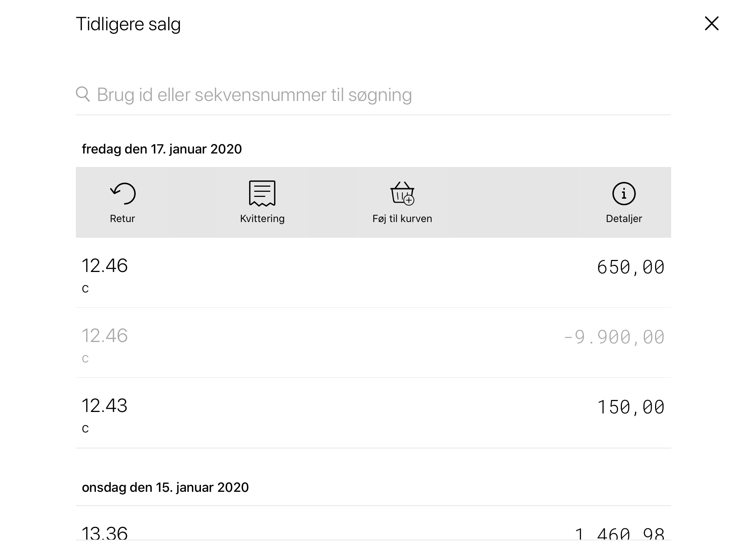The height and width of the screenshot is (560, 747).
Task: Click the 650,00 amount
Action: tap(630, 267)
